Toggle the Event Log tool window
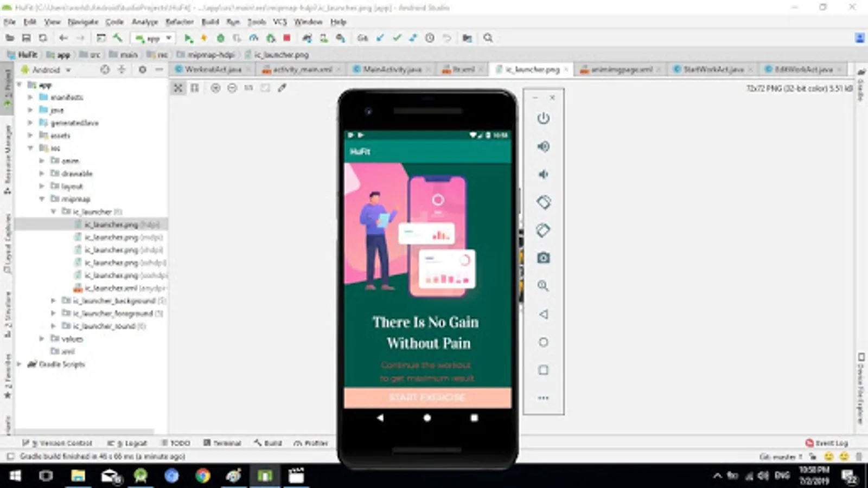This screenshot has width=868, height=488. click(x=826, y=443)
